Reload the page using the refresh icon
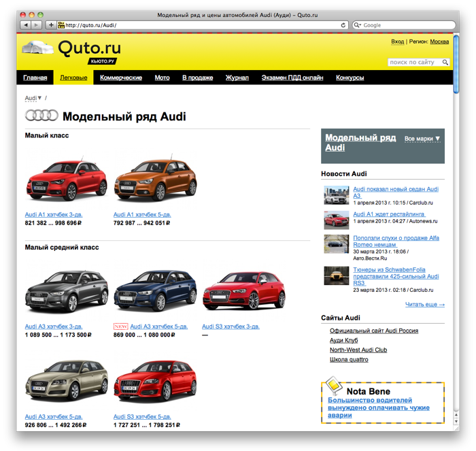This screenshot has width=476, height=451. pos(343,25)
